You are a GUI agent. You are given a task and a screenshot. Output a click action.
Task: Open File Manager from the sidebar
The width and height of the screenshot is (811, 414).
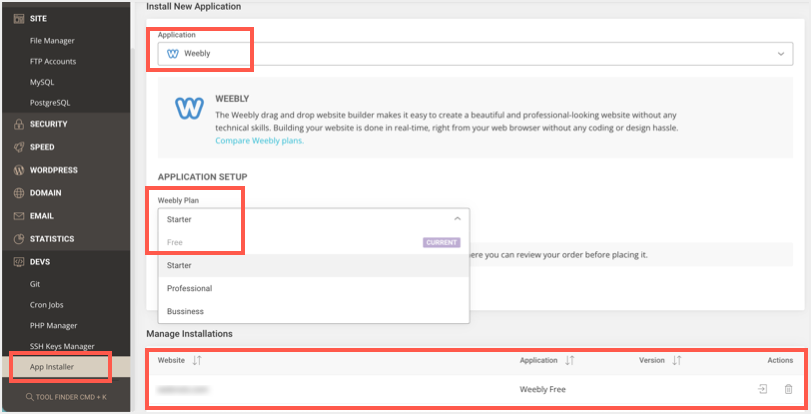(52, 41)
